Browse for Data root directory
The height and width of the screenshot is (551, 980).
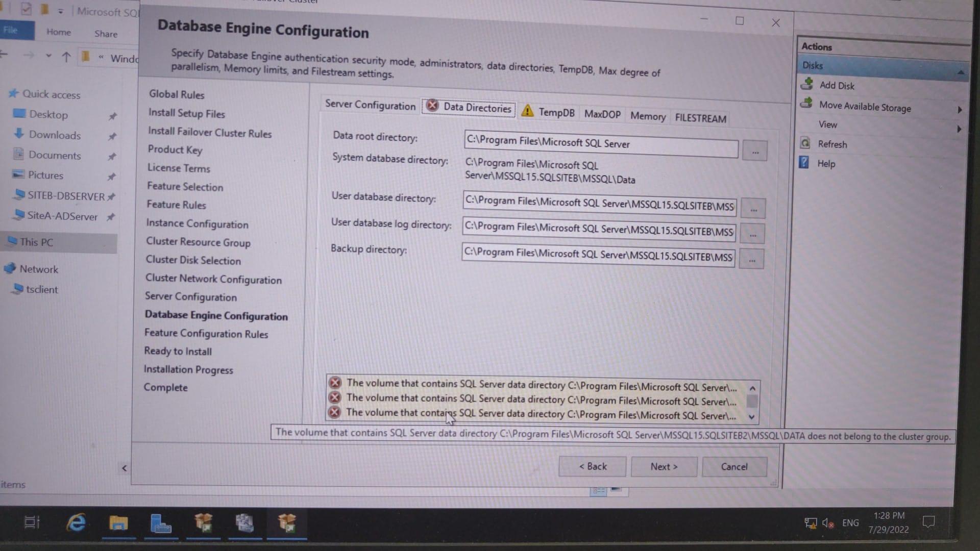tap(755, 152)
